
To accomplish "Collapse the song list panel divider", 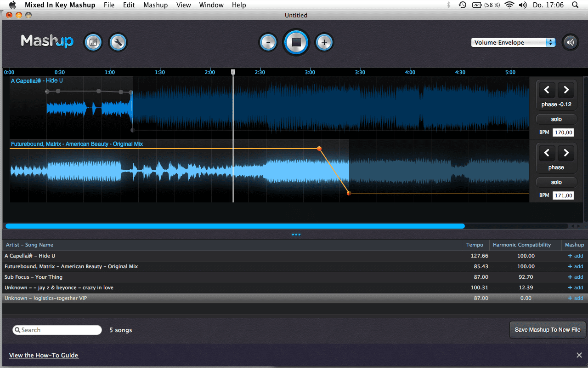I will coord(296,234).
